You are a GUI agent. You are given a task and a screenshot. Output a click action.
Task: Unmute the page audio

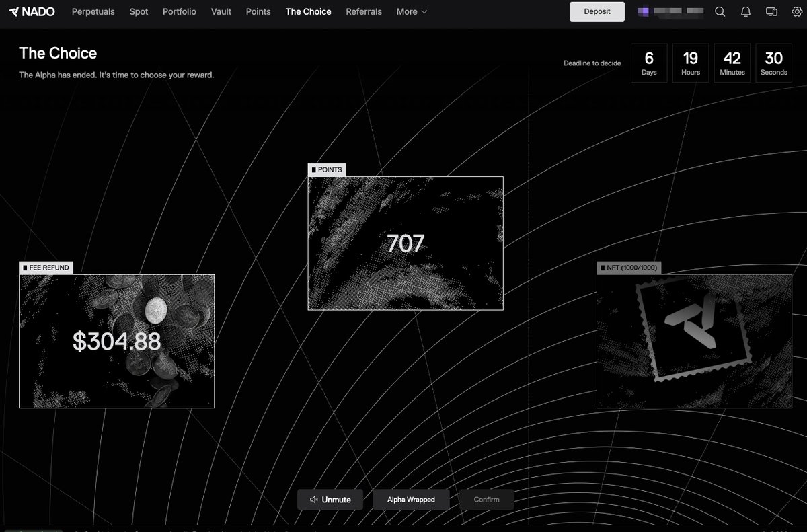(330, 500)
